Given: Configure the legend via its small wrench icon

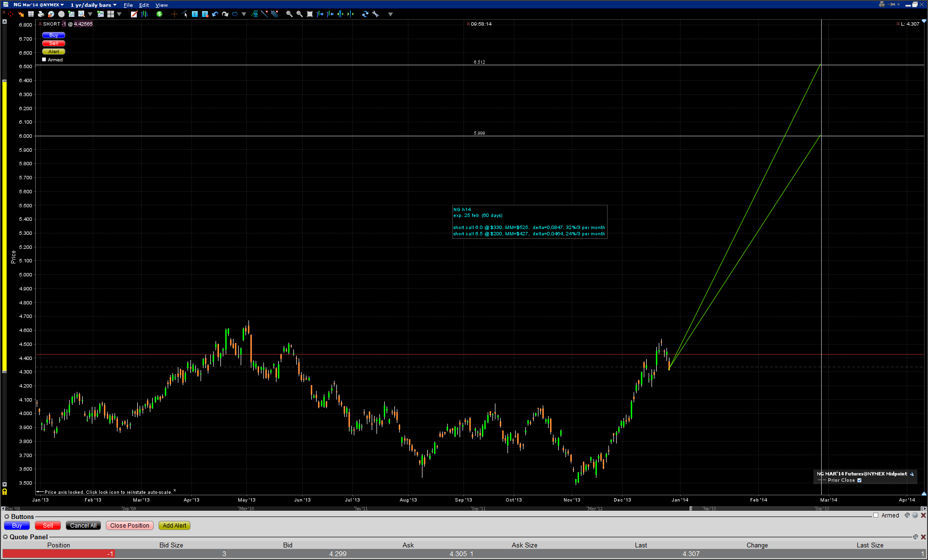Looking at the screenshot, I should 912,474.
